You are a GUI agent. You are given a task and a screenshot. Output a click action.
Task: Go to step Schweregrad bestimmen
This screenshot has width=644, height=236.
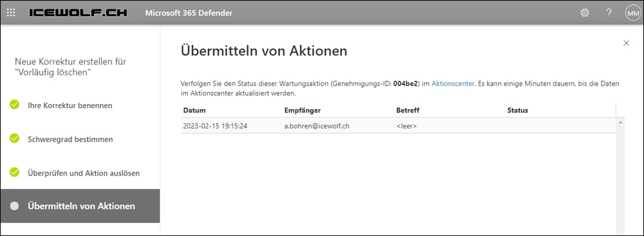coord(70,139)
